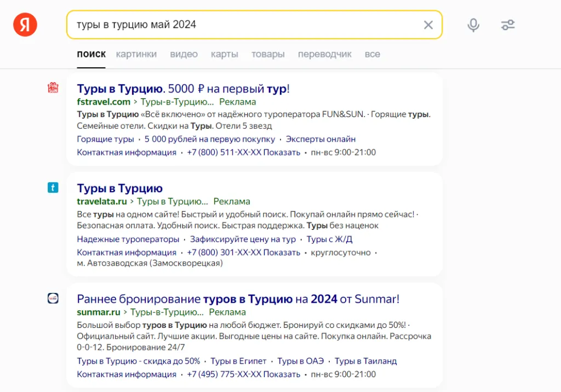
Task: Open 'Горящие туры' sitelink
Action: coord(105,139)
